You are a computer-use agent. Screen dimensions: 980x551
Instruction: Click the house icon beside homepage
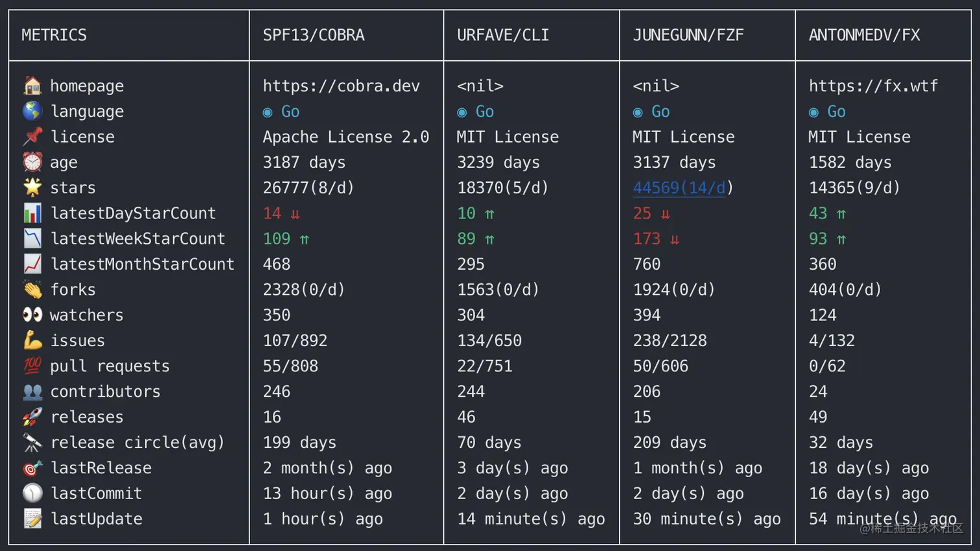click(x=32, y=86)
